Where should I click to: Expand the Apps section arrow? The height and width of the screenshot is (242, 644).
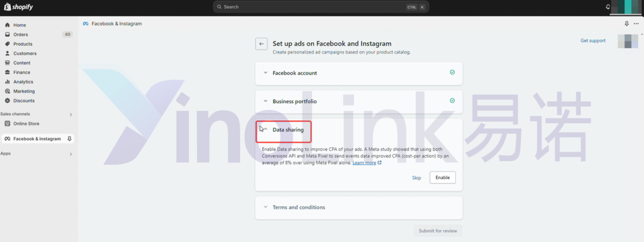71,154
